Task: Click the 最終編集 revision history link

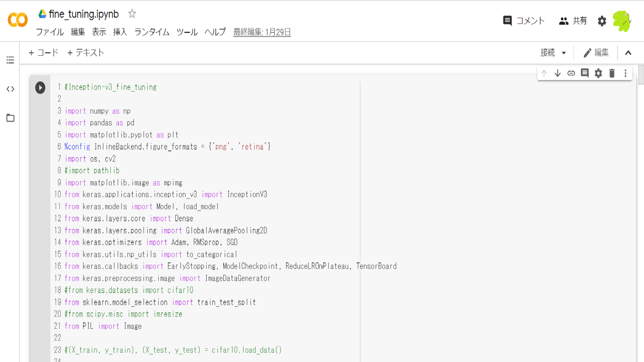Action: pos(262,32)
